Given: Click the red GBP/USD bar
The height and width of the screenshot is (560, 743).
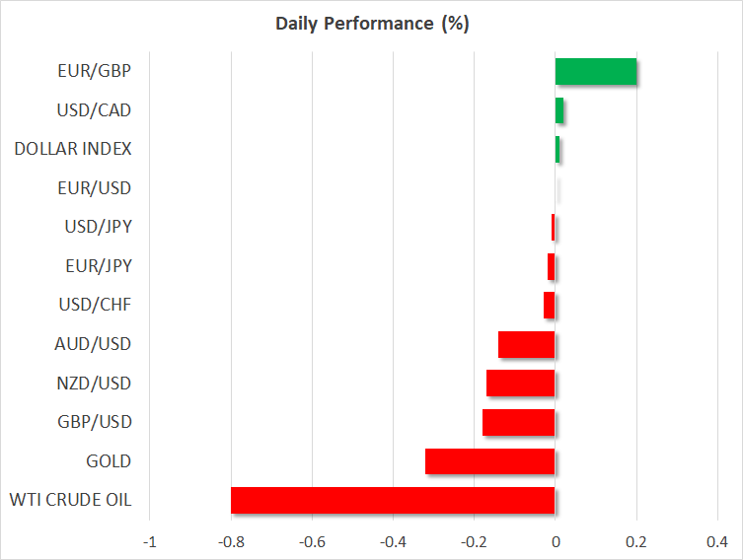Looking at the screenshot, I should coord(518,422).
